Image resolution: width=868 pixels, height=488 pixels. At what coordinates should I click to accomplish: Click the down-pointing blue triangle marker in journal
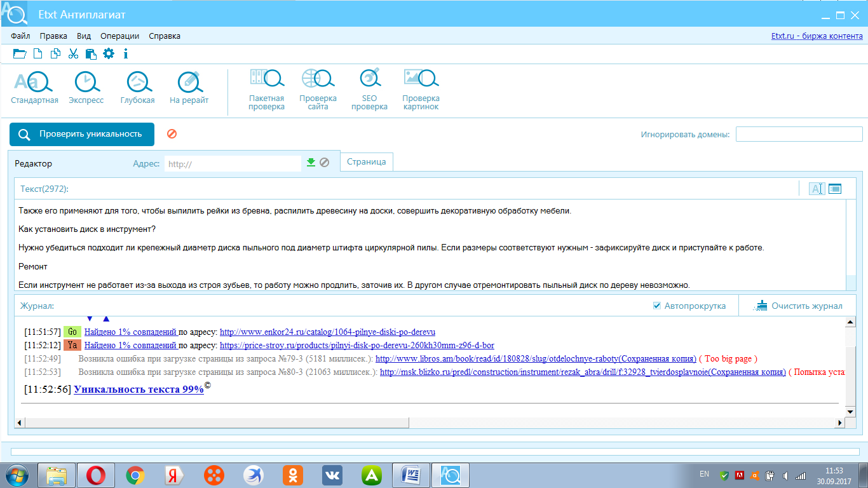90,318
